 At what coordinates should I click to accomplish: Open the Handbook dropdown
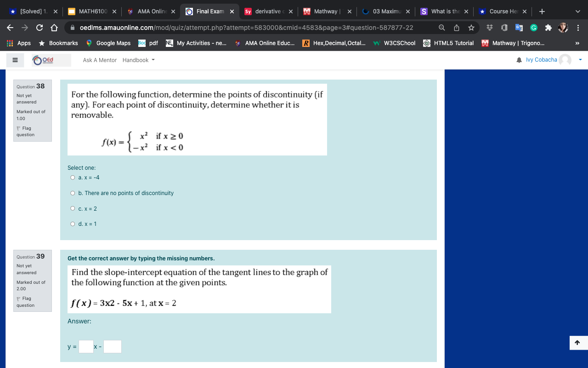point(138,60)
